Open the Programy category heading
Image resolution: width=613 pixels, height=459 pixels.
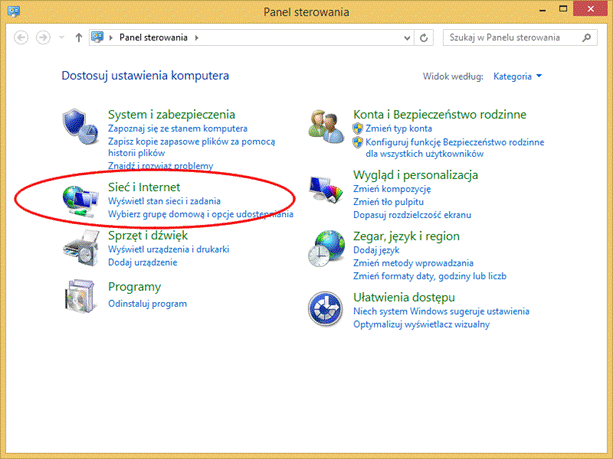coord(134,287)
